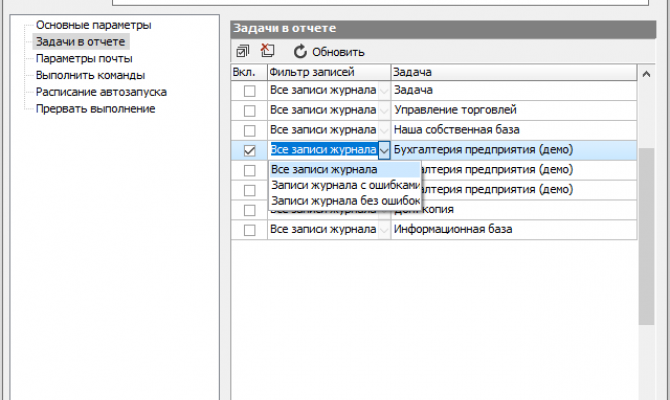Tick the checkbox for Наша собственная база
The height and width of the screenshot is (400, 670).
click(x=249, y=130)
